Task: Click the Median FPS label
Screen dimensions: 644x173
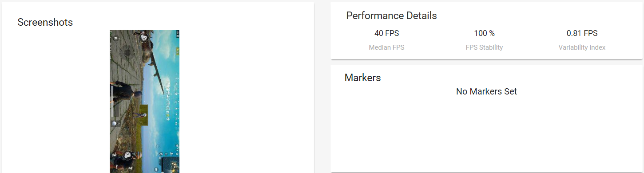Action: tap(386, 47)
